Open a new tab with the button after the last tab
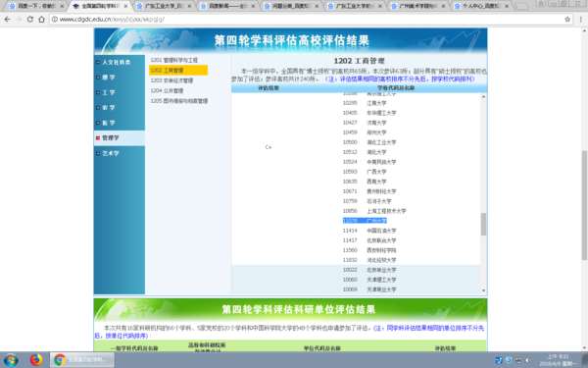588x368 pixels. tap(522, 6)
